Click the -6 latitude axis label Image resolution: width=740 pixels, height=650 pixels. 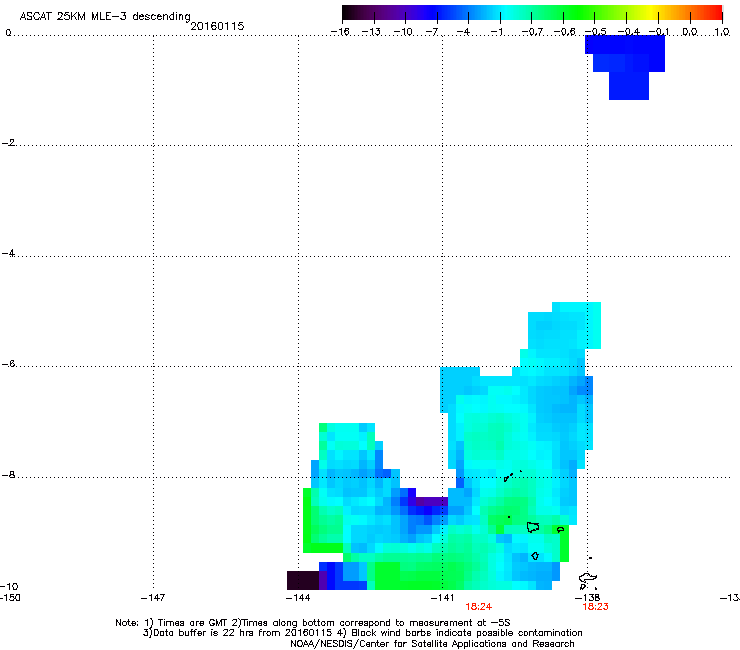(8, 363)
